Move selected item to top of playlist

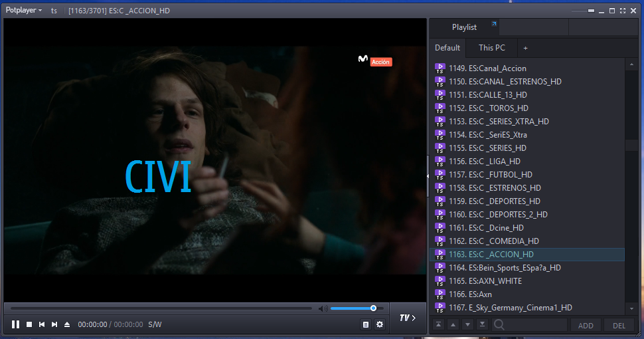point(438,324)
